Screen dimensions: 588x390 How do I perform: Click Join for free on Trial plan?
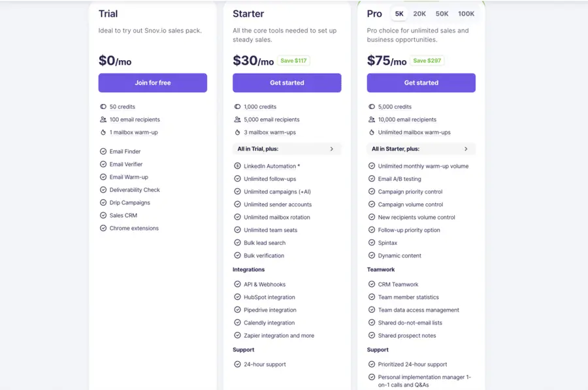[152, 83]
